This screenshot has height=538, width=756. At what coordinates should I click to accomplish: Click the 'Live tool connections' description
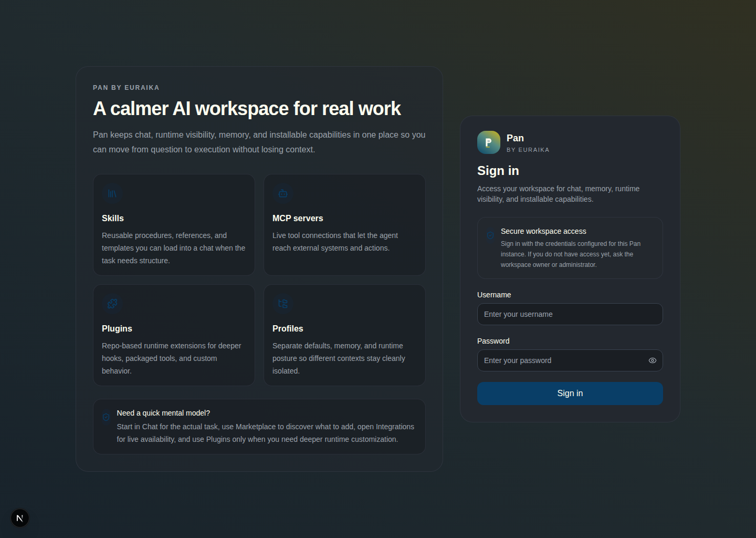(x=335, y=242)
